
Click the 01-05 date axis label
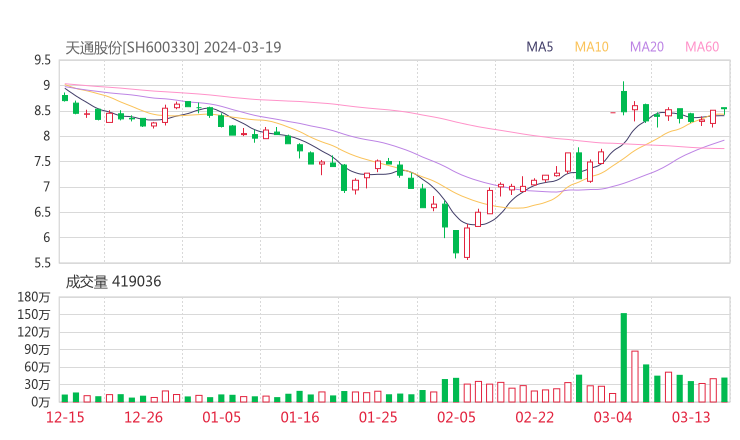pos(221,417)
